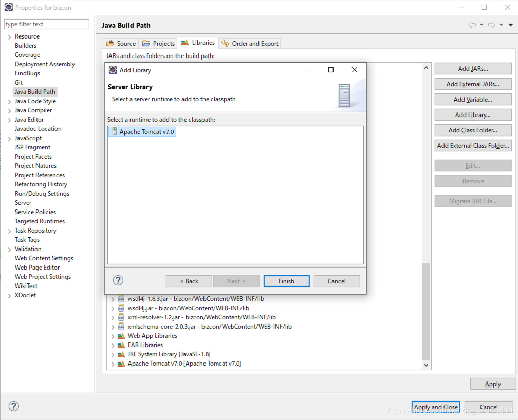Select Deployment Assembly in properties tree
This screenshot has height=420, width=518.
[x=45, y=64]
